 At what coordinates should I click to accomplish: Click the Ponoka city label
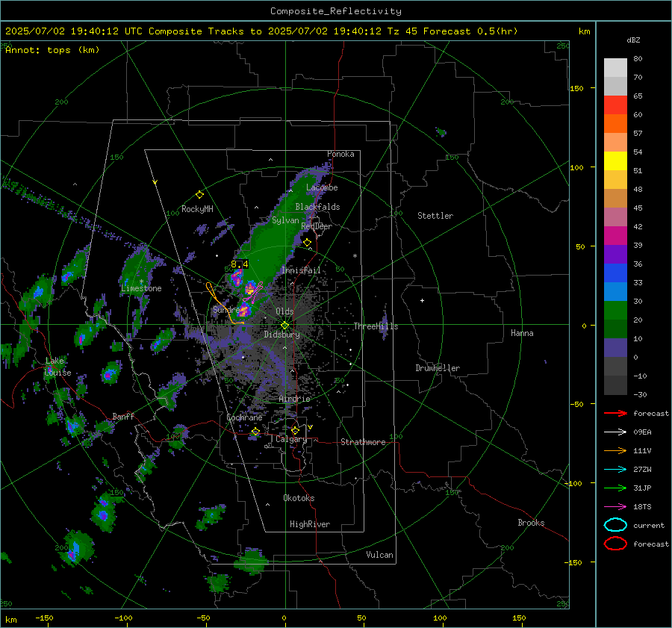click(x=340, y=154)
